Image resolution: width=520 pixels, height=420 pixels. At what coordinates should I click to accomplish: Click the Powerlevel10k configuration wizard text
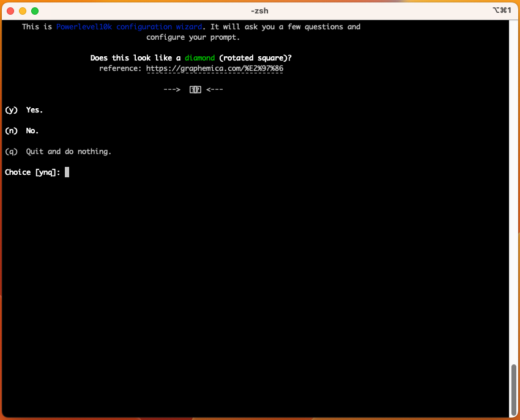click(129, 27)
